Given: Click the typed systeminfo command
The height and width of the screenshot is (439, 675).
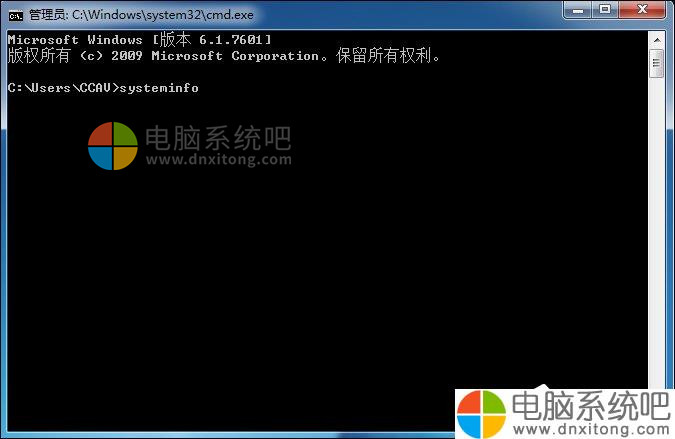Looking at the screenshot, I should tap(159, 88).
